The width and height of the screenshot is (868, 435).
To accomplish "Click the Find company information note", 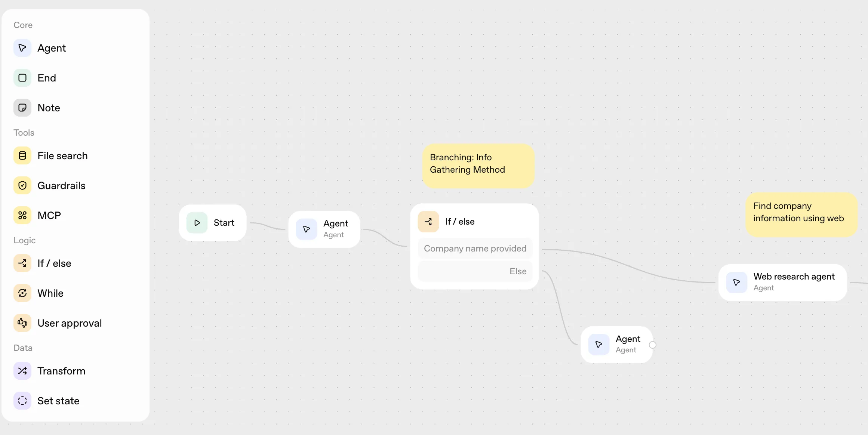I will pos(801,214).
